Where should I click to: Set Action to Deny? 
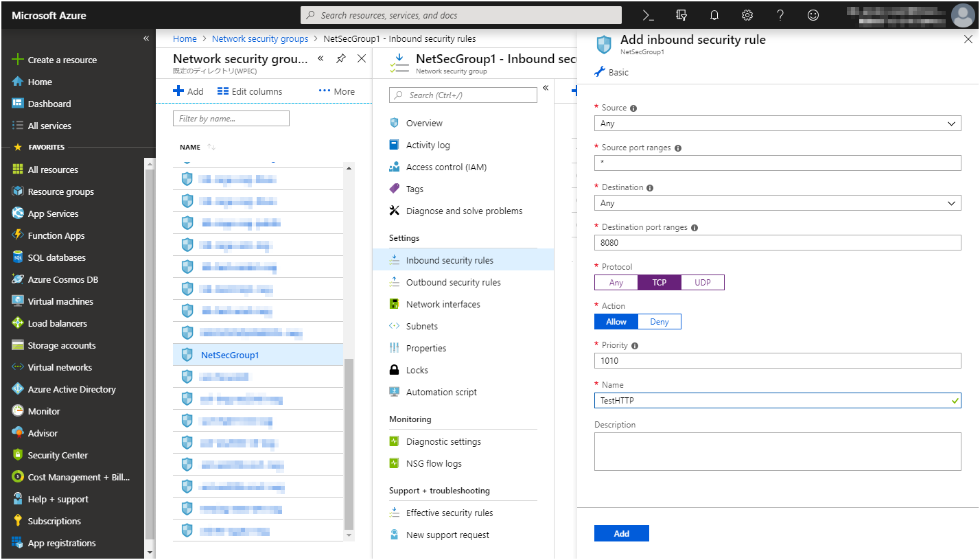coord(659,322)
